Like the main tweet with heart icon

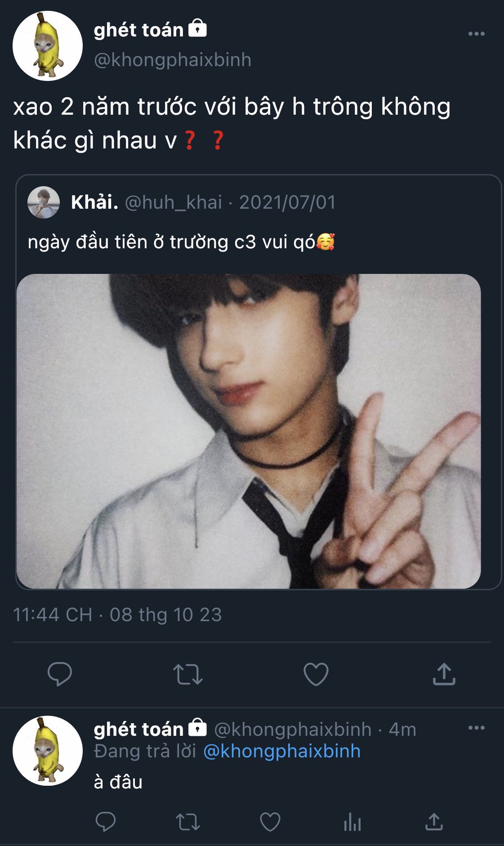pos(316,674)
